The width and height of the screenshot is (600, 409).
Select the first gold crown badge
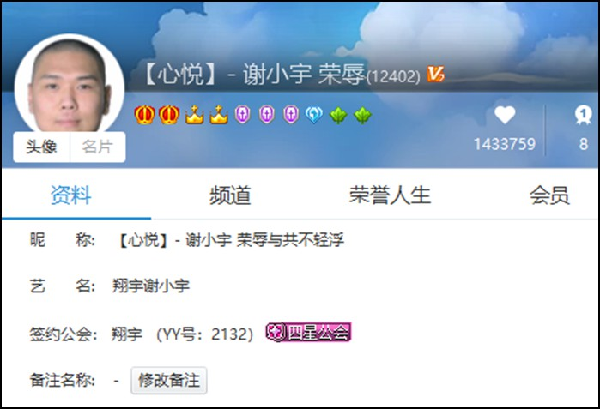coord(194,114)
